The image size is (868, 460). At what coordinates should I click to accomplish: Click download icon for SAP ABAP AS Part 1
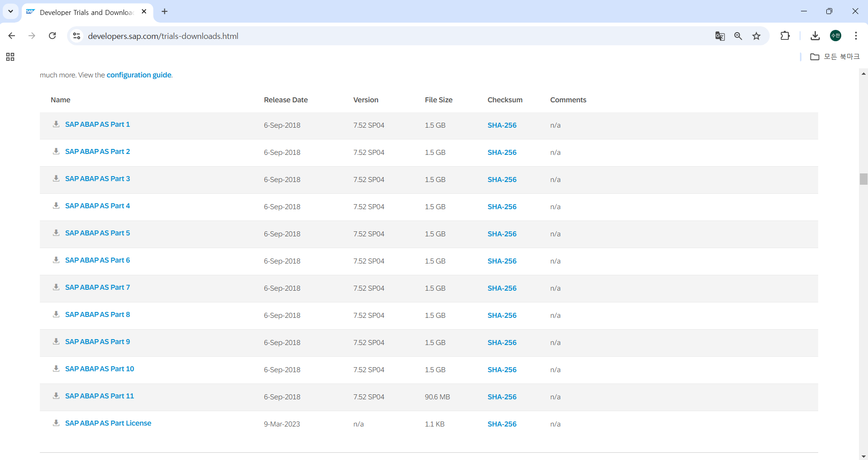[x=56, y=124]
